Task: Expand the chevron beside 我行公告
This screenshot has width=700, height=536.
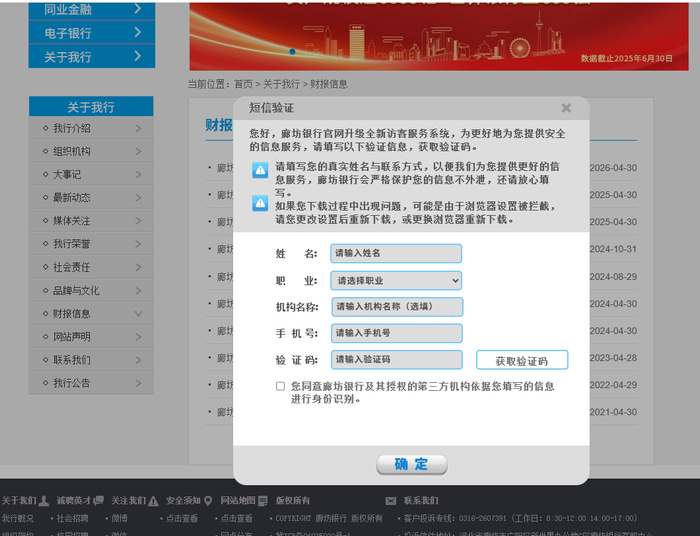Action: [138, 383]
